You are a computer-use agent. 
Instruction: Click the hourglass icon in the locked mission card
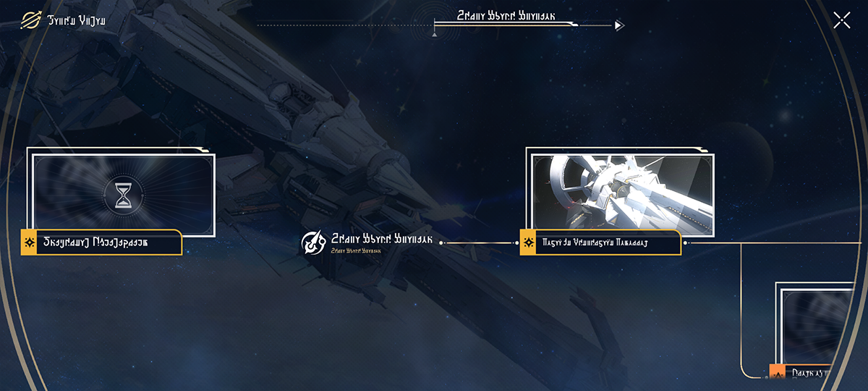pos(124,195)
